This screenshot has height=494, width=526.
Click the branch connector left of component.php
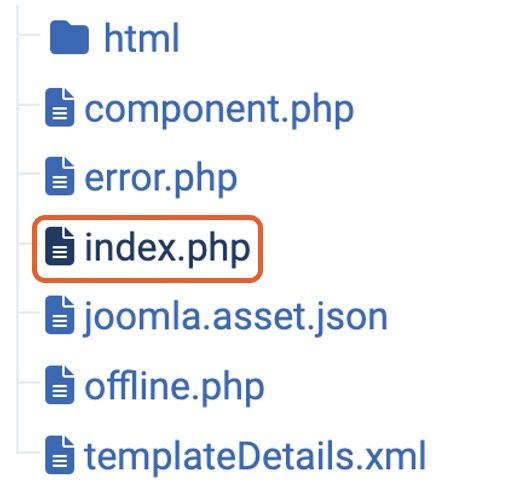[29, 105]
